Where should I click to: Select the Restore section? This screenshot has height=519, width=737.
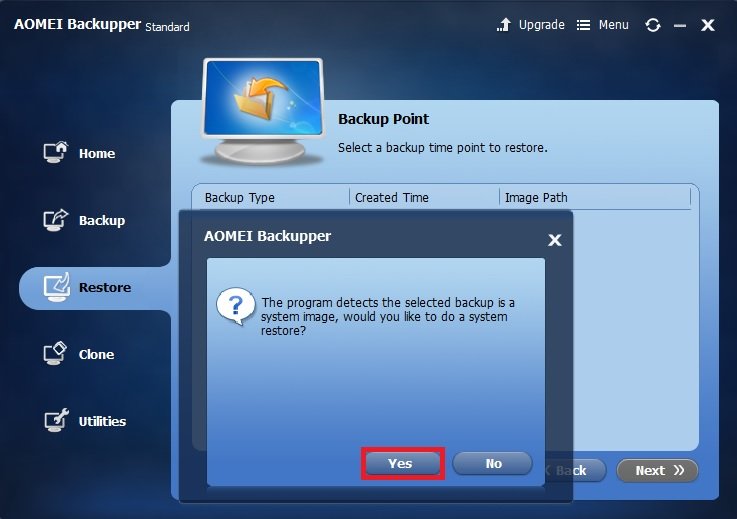[94, 288]
